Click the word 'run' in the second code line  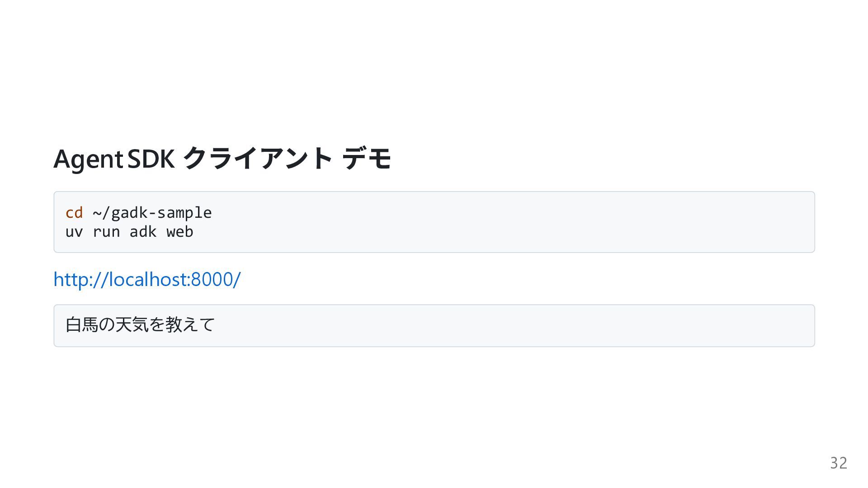click(106, 232)
